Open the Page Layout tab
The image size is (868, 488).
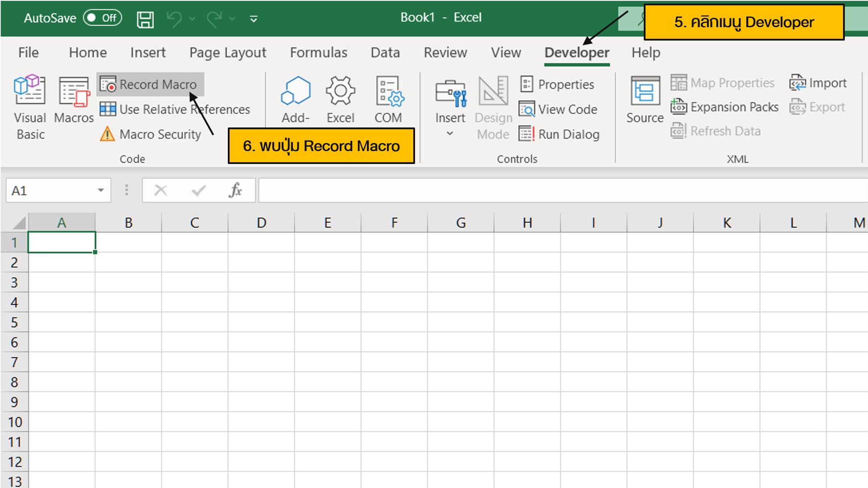(x=228, y=53)
